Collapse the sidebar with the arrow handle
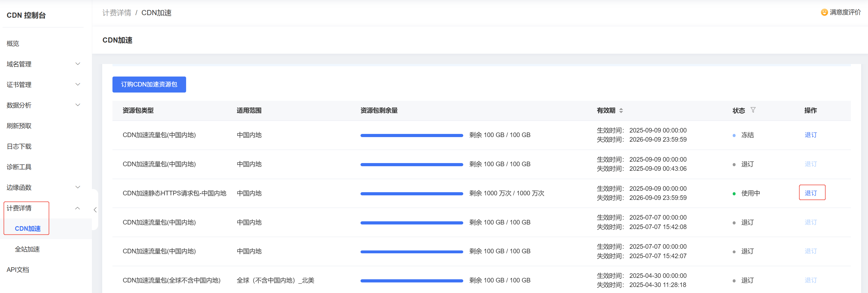This screenshot has height=293, width=868. coord(95,210)
